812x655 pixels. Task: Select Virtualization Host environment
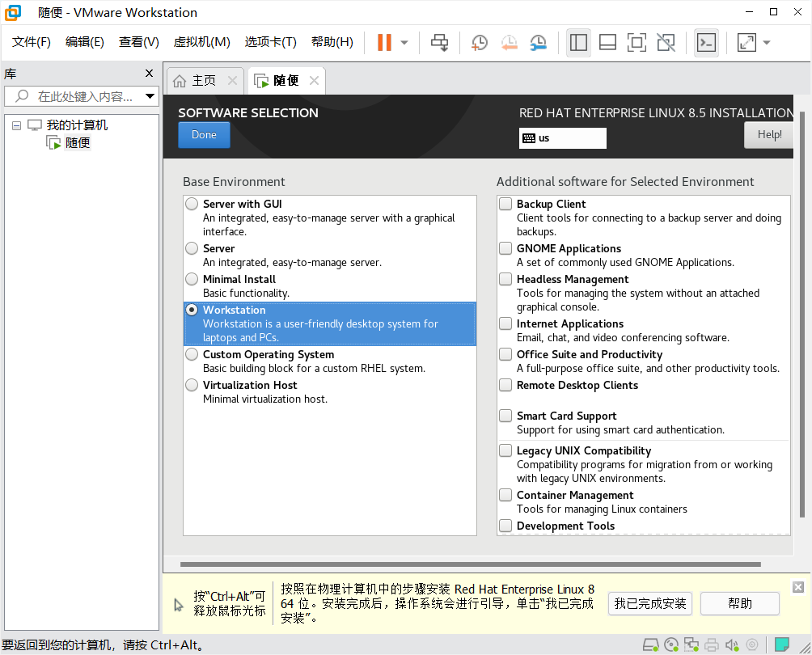tap(192, 385)
